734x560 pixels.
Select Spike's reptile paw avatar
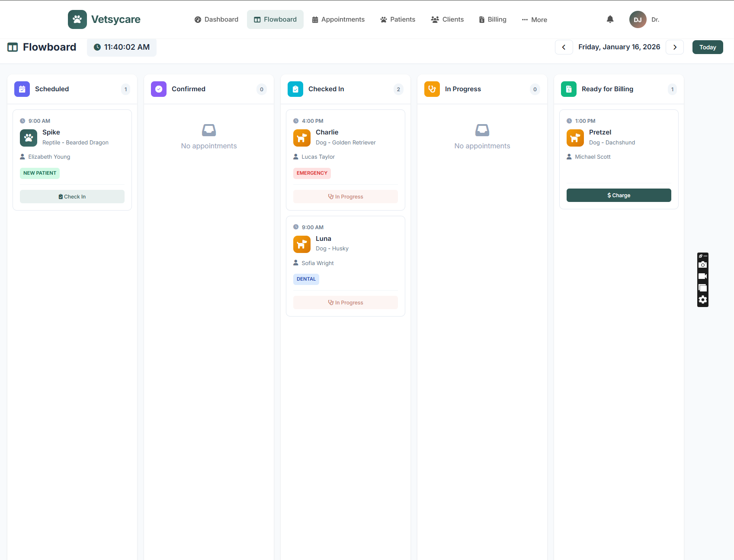coord(28,138)
